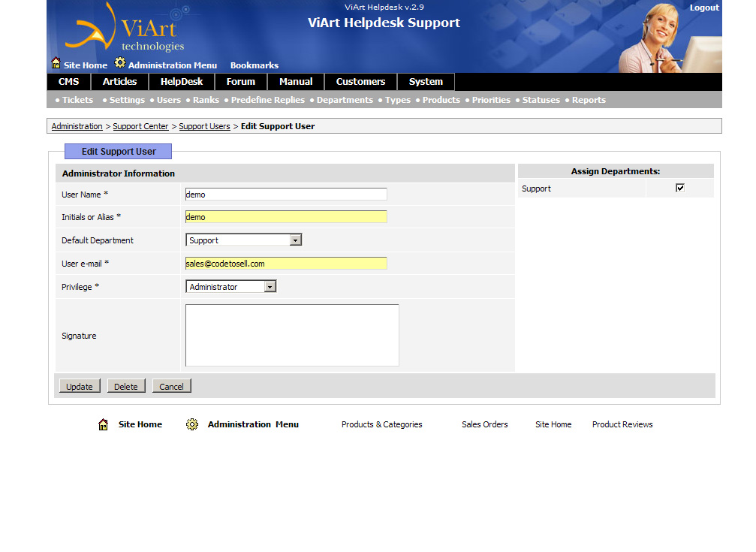Focus the User e-mail input field

(286, 263)
